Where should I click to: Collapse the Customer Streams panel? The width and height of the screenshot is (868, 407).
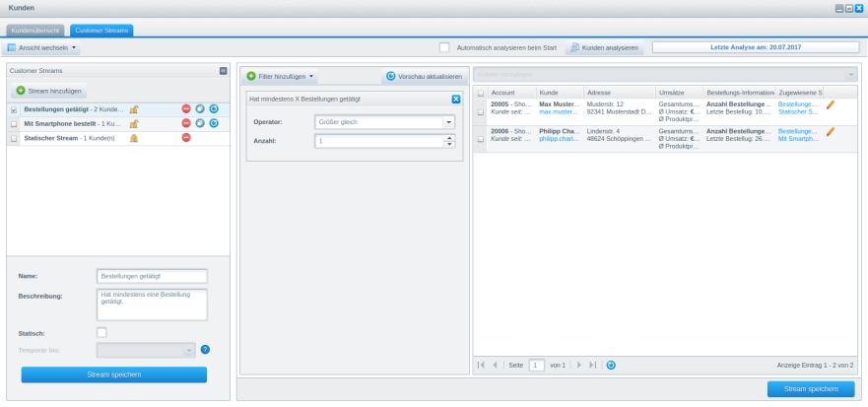(223, 71)
